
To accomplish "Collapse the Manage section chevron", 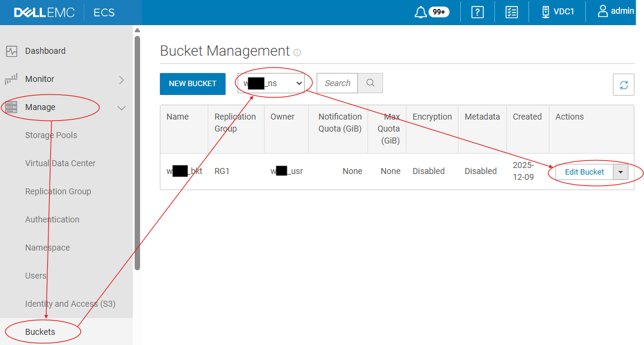I will [121, 108].
